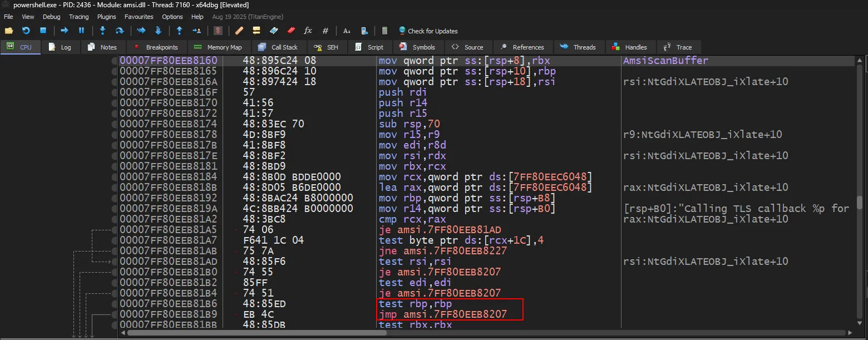Open the Plugins menu
The width and height of the screenshot is (868, 340).
point(107,17)
